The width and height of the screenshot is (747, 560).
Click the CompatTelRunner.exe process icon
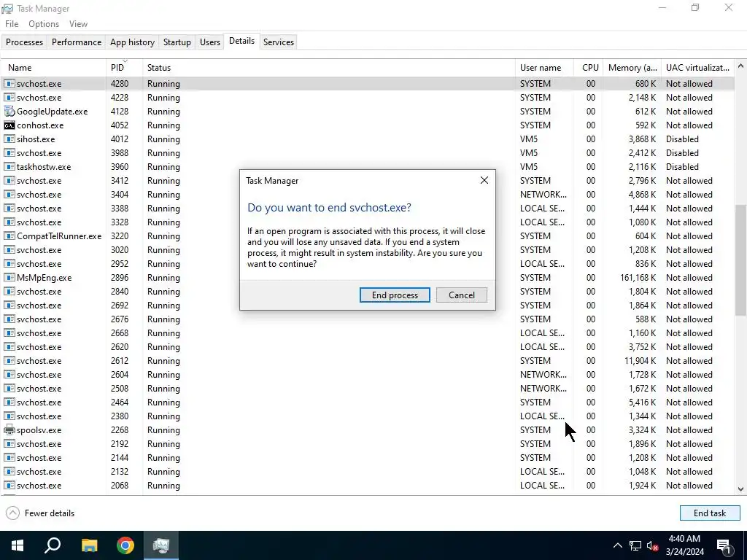[9, 236]
